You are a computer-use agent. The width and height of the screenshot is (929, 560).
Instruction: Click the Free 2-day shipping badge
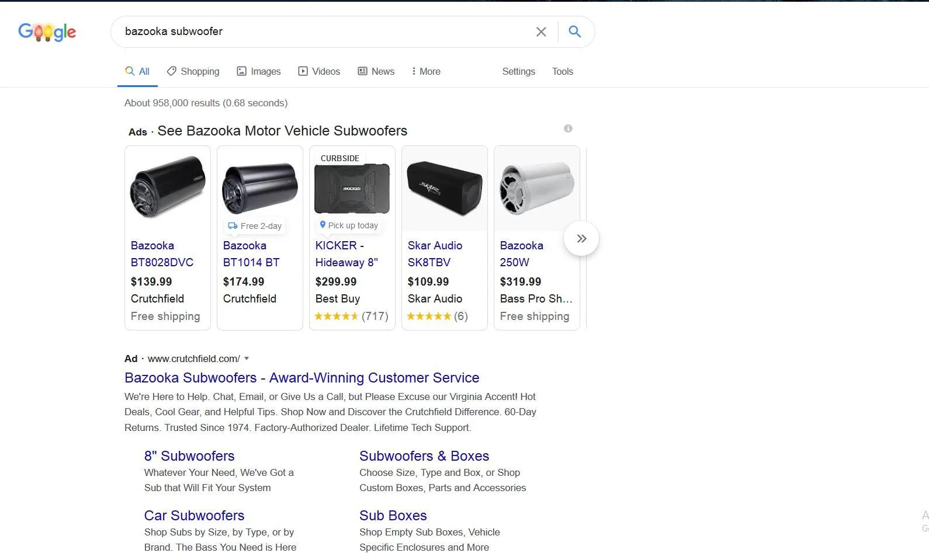pos(255,226)
